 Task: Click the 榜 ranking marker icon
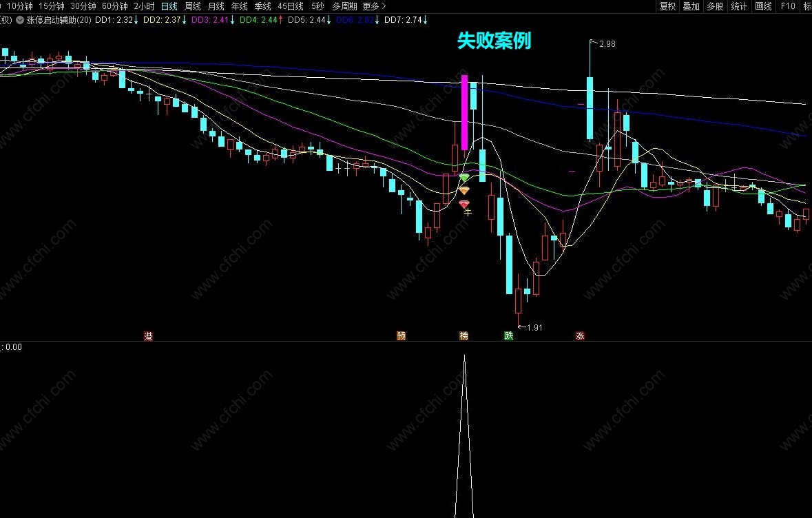tap(464, 335)
